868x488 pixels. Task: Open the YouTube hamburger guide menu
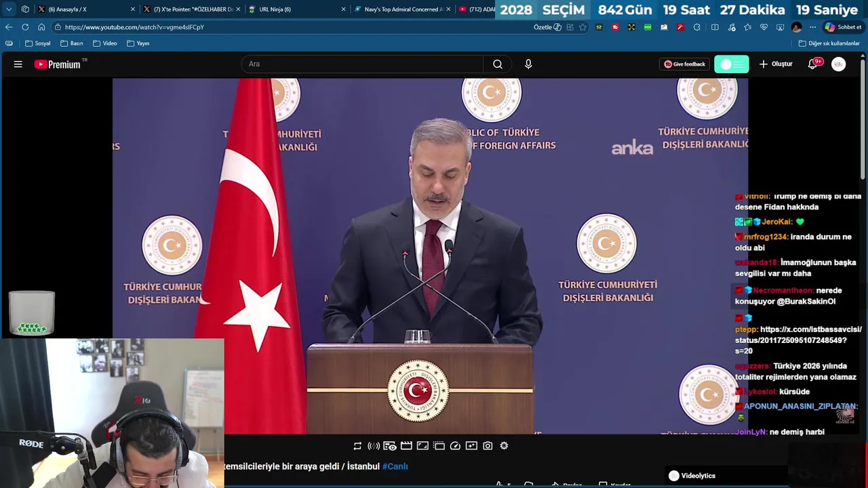tap(18, 64)
